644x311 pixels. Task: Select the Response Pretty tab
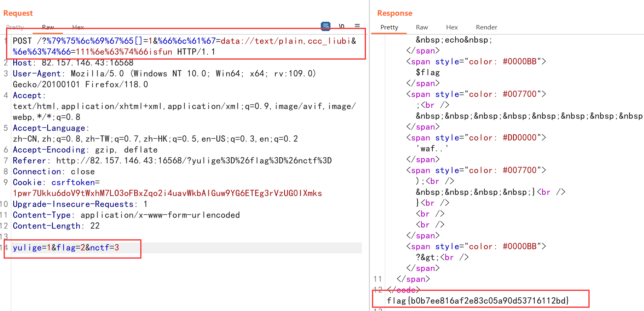(389, 27)
